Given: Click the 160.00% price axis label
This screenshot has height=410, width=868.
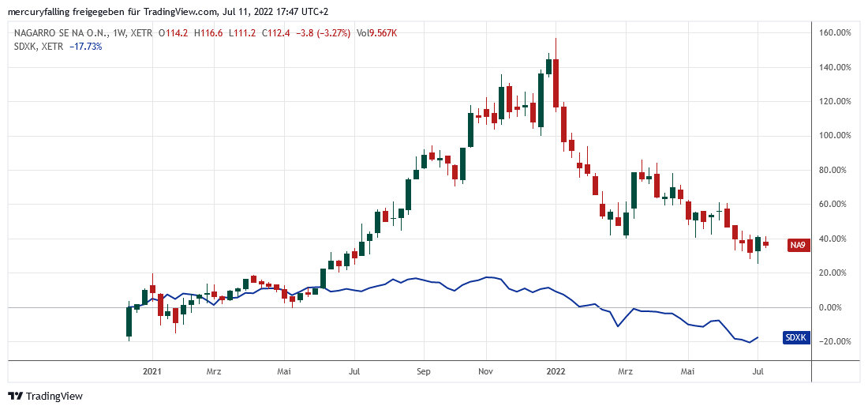Looking at the screenshot, I should (x=836, y=33).
